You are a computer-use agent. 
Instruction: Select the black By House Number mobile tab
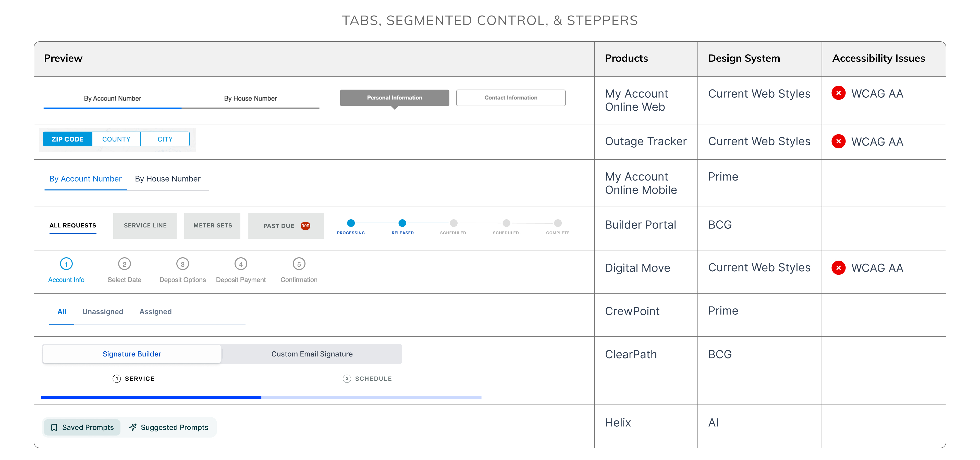pos(168,179)
